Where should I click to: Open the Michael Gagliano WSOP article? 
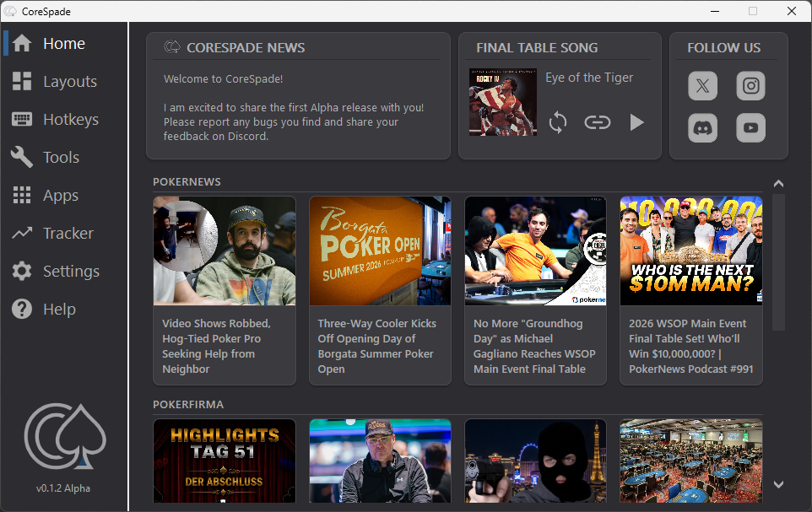point(535,290)
